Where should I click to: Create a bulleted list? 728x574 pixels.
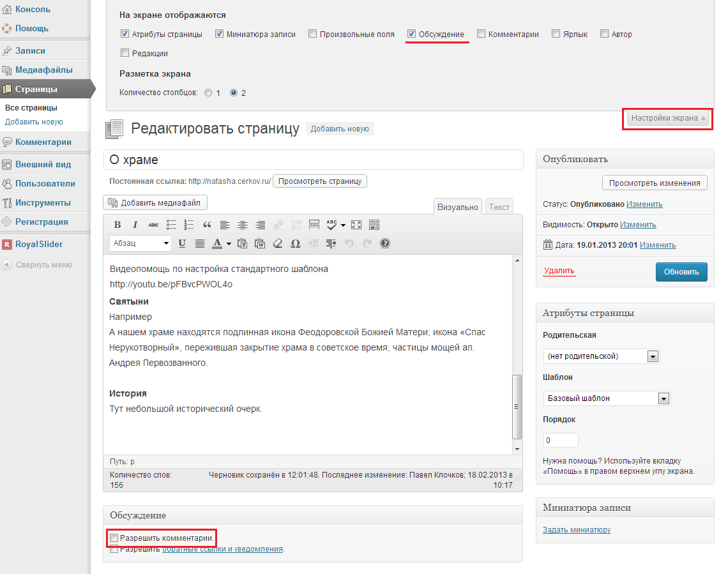pos(171,225)
